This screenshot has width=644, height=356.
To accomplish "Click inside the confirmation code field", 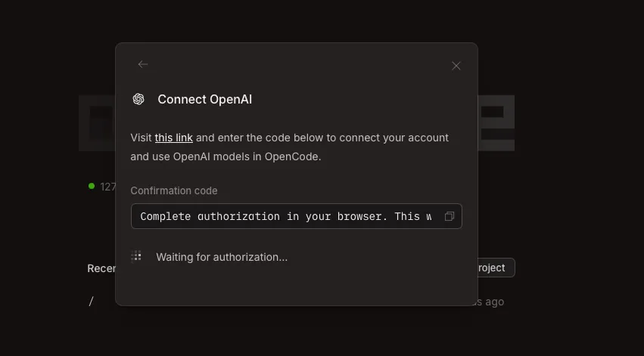I will point(286,216).
